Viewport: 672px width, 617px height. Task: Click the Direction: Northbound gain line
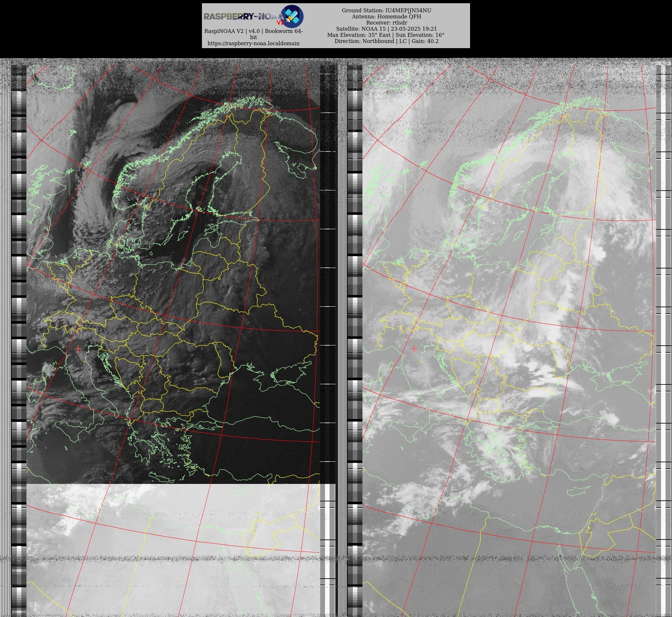click(386, 41)
